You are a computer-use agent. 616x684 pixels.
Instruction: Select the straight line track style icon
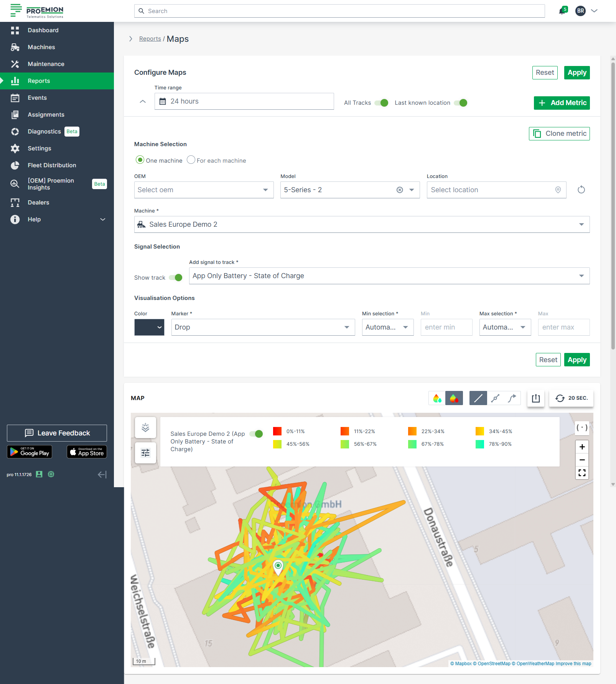tap(478, 398)
